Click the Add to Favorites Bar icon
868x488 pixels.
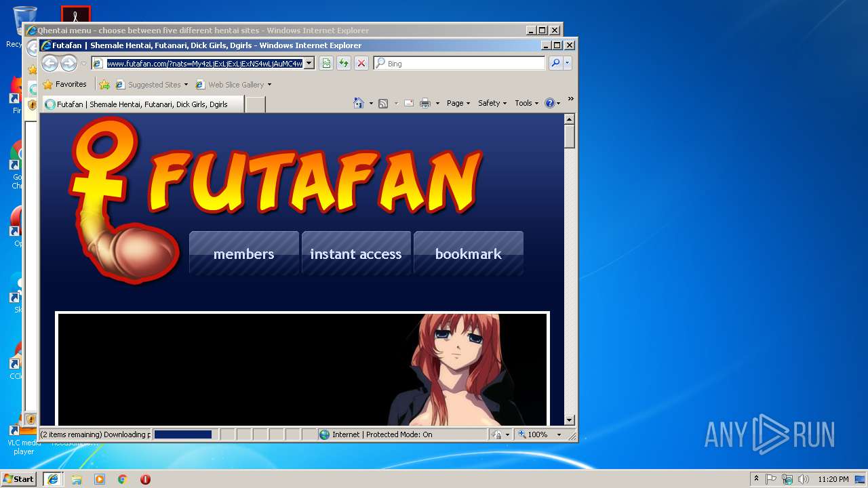[104, 85]
